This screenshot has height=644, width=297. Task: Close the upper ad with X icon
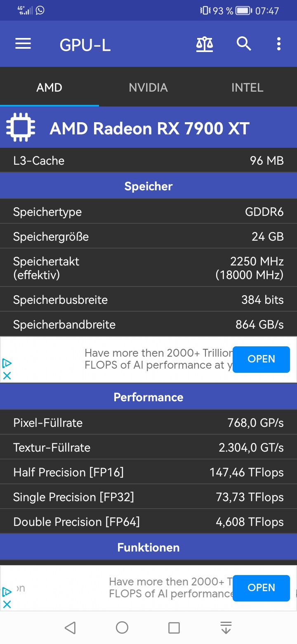(7, 375)
